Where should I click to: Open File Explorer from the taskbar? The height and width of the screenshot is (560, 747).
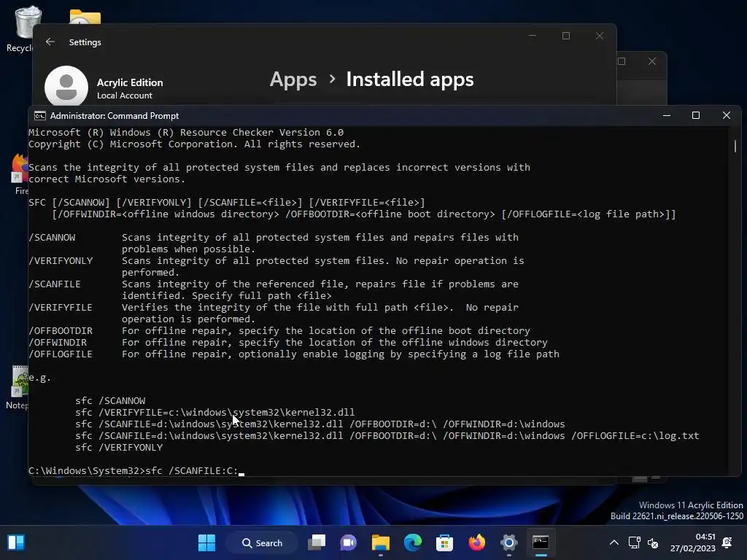click(381, 542)
